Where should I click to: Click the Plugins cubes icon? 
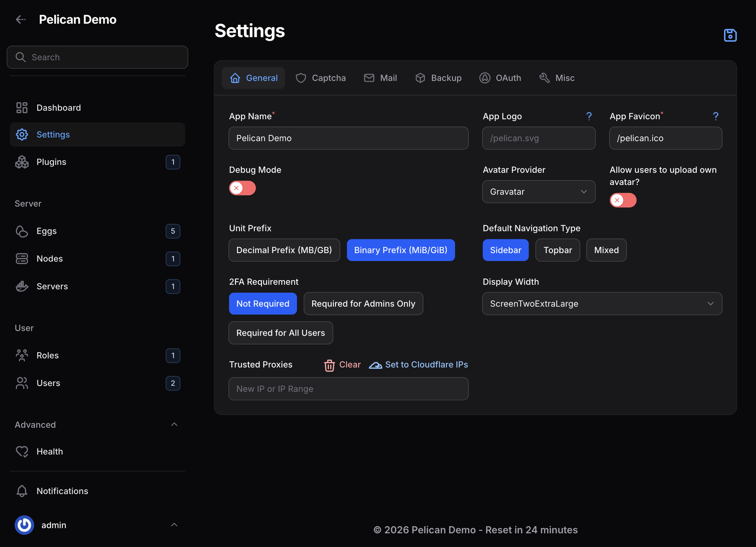click(x=22, y=162)
